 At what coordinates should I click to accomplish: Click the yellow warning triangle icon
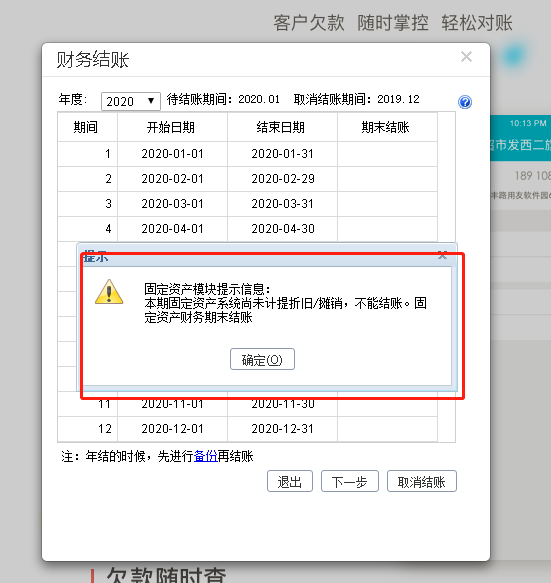109,292
